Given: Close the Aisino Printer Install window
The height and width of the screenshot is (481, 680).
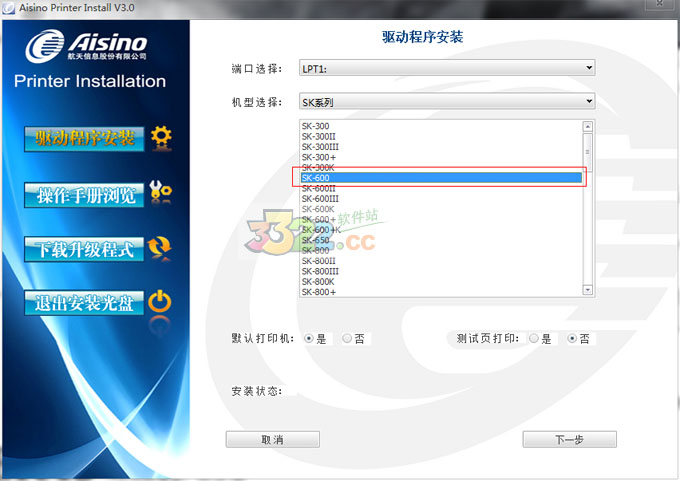Looking at the screenshot, I should 660,4.
